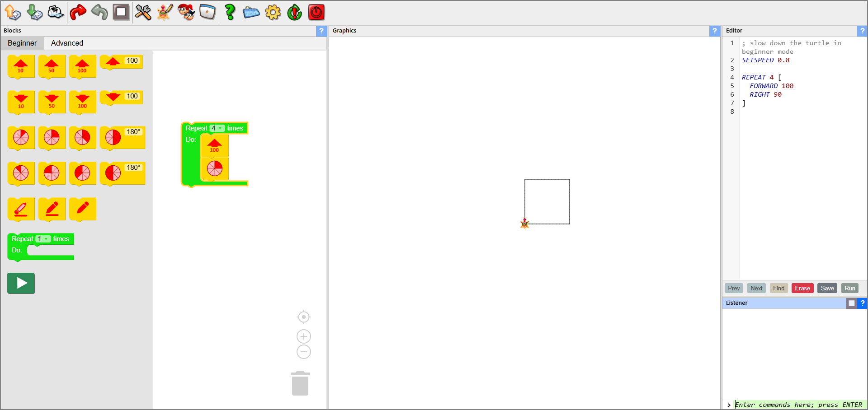Click the red power button icon
The image size is (868, 410).
pyautogui.click(x=316, y=12)
